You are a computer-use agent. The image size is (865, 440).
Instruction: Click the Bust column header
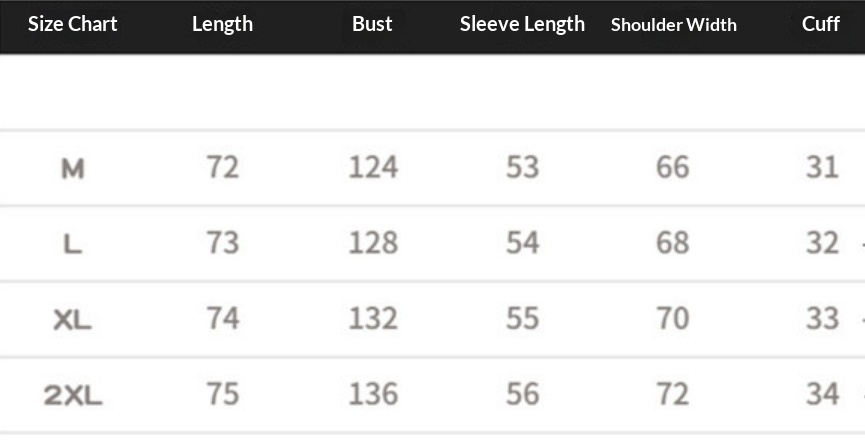click(x=372, y=24)
